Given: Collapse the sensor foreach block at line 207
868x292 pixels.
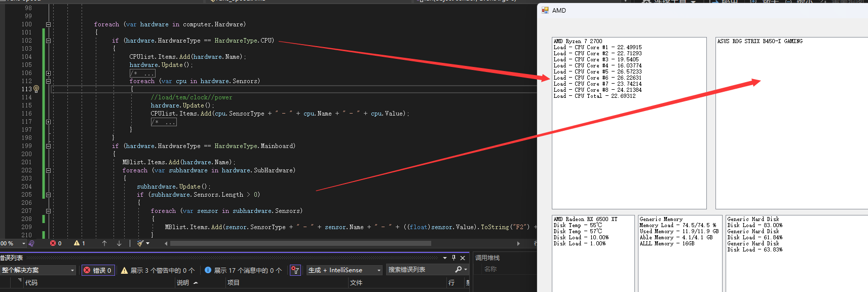Looking at the screenshot, I should coord(48,211).
